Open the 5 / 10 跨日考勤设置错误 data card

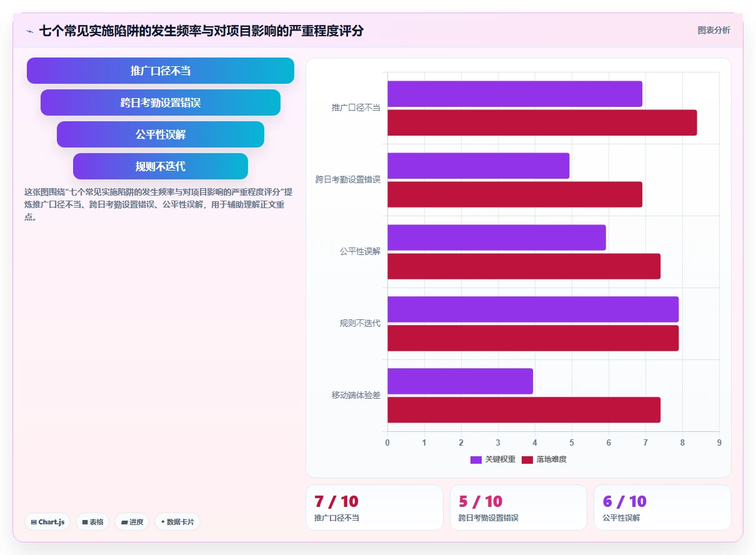click(x=519, y=507)
